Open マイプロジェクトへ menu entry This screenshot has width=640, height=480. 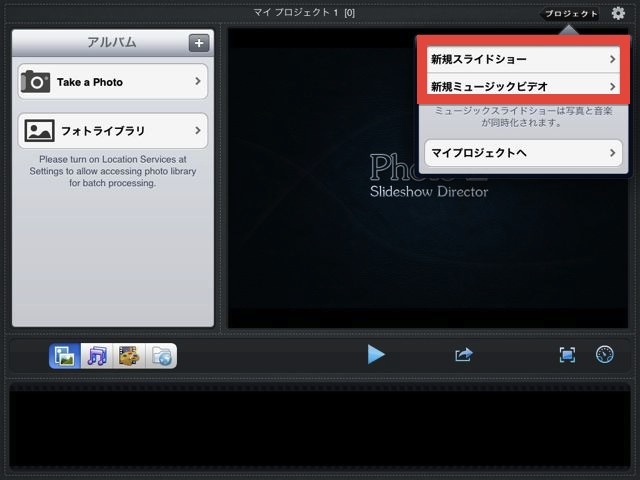click(523, 153)
